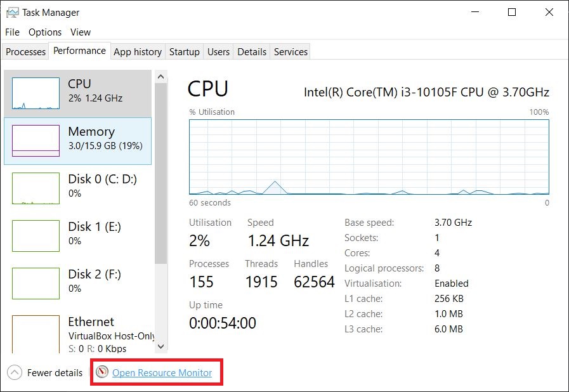Go to the Startup tab

point(185,52)
